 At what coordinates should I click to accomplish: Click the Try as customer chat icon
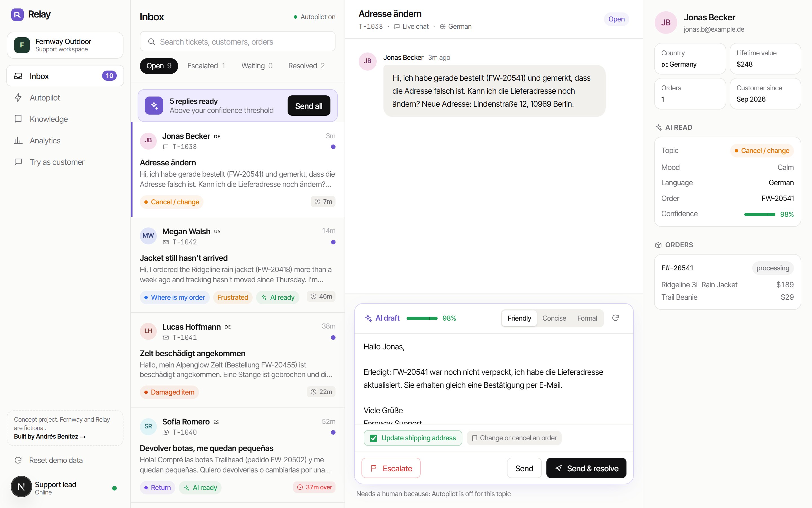pyautogui.click(x=18, y=162)
